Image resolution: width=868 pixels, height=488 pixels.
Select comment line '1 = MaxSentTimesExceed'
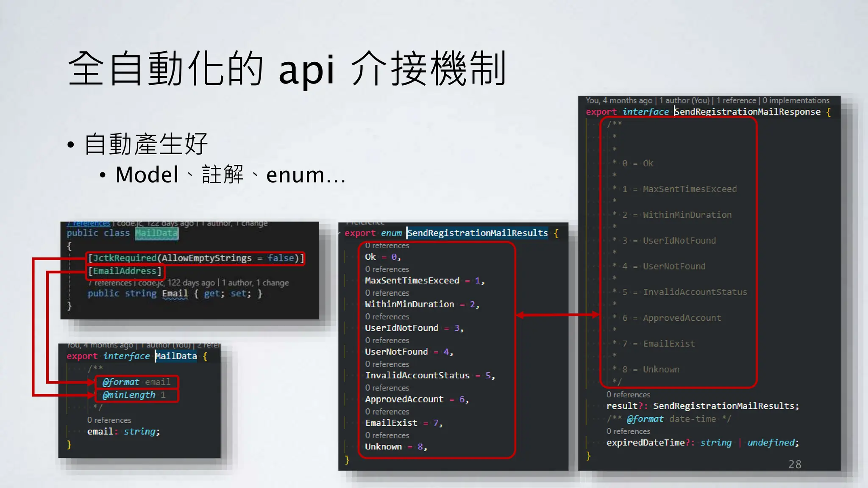679,189
